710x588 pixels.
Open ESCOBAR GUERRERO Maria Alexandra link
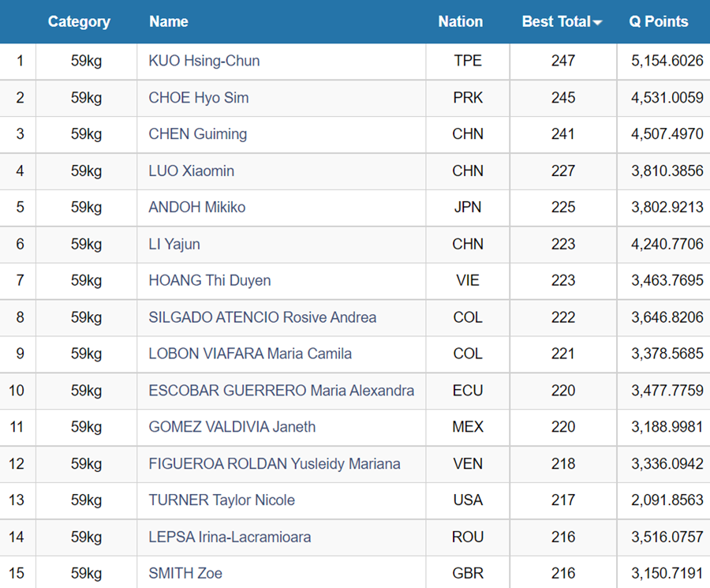(x=281, y=391)
